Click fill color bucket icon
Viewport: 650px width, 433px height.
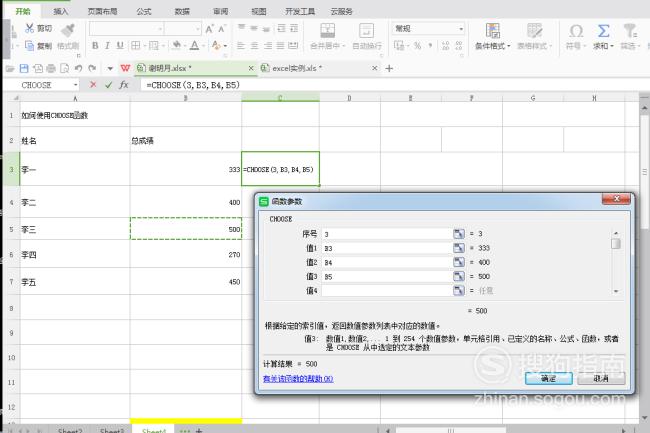click(177, 46)
